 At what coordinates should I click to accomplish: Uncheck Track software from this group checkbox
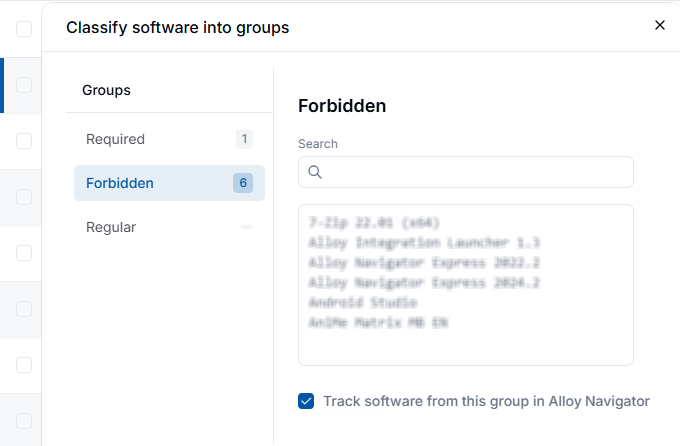pos(306,401)
